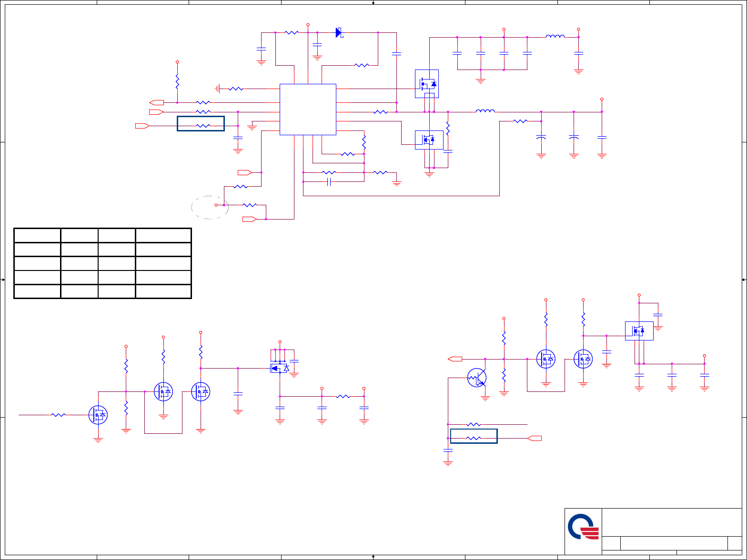Click the inductor at the top right
This screenshot has width=747, height=560.
pyautogui.click(x=555, y=36)
